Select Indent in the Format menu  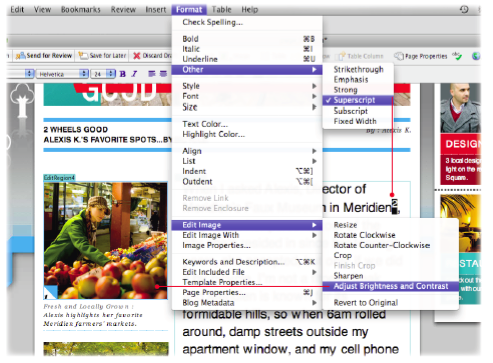point(247,171)
